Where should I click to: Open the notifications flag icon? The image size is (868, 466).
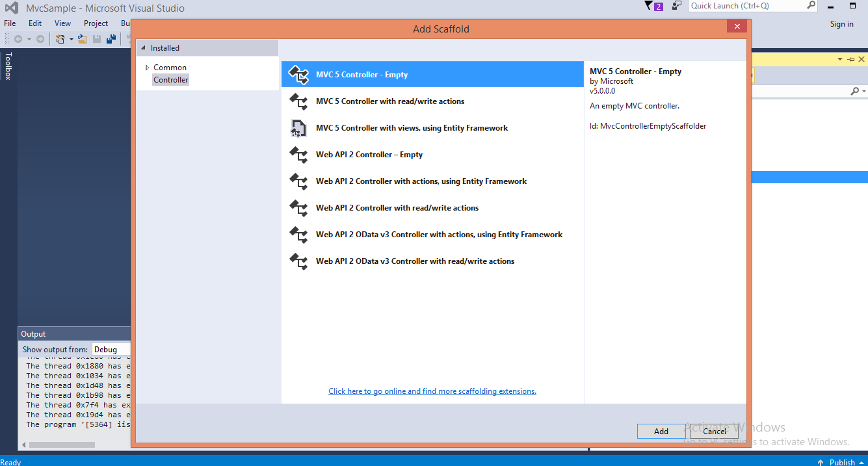click(649, 6)
